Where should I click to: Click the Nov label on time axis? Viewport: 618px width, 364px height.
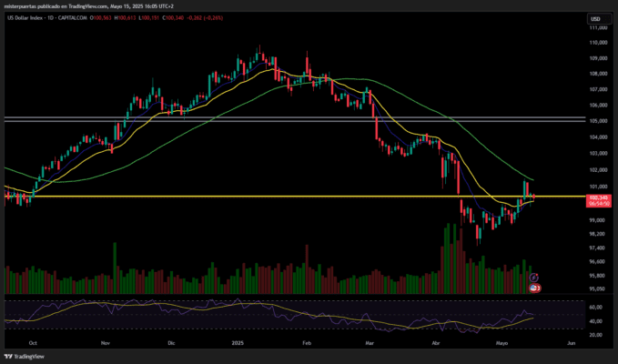pyautogui.click(x=105, y=345)
